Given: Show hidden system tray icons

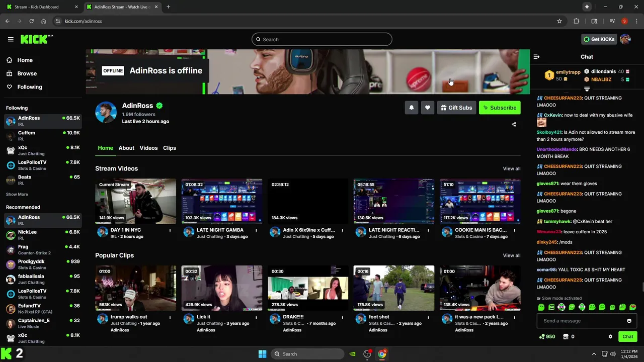Looking at the screenshot, I should click(x=594, y=354).
